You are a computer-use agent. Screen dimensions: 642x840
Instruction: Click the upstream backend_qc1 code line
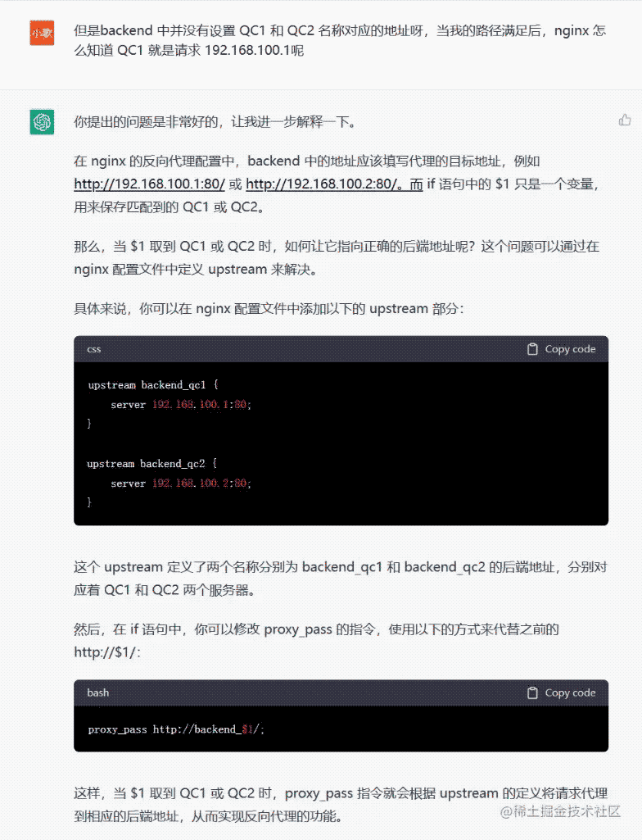click(x=153, y=384)
